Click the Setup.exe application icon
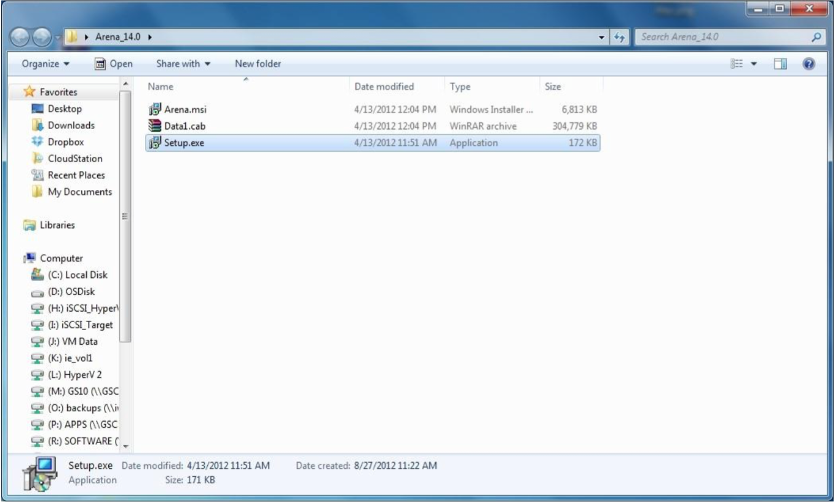Viewport: 835px width, 504px height. 155,143
